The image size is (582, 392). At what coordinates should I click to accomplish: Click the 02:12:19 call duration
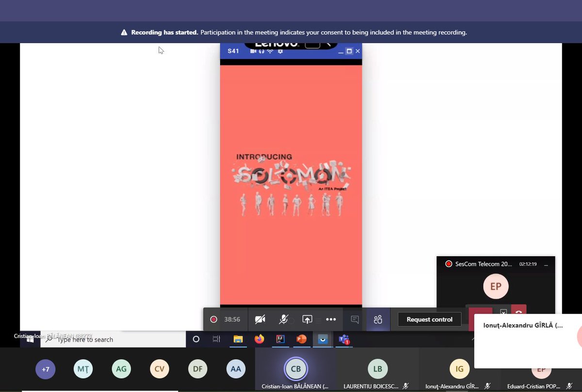pos(528,265)
